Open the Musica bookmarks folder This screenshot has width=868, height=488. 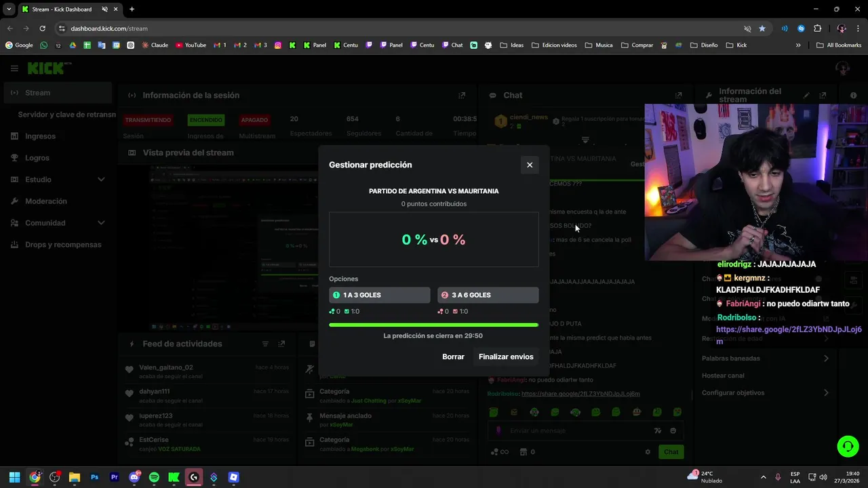click(x=598, y=45)
